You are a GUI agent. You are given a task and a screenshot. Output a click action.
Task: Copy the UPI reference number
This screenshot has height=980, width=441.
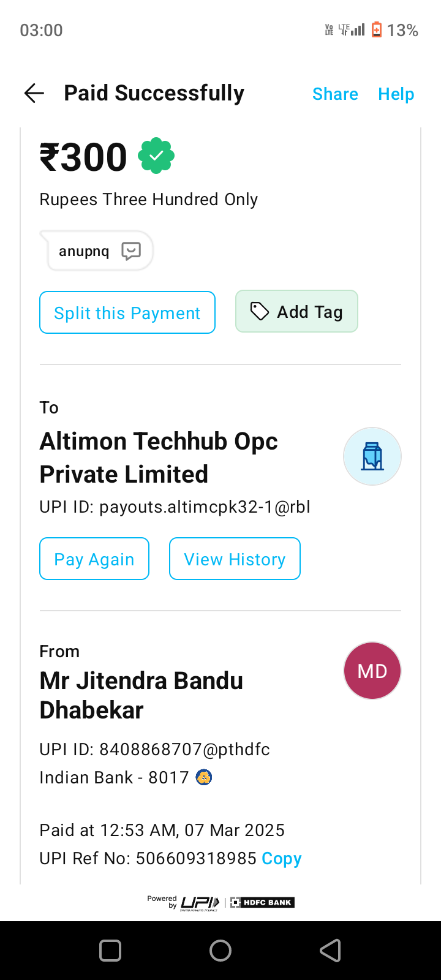pyautogui.click(x=282, y=859)
